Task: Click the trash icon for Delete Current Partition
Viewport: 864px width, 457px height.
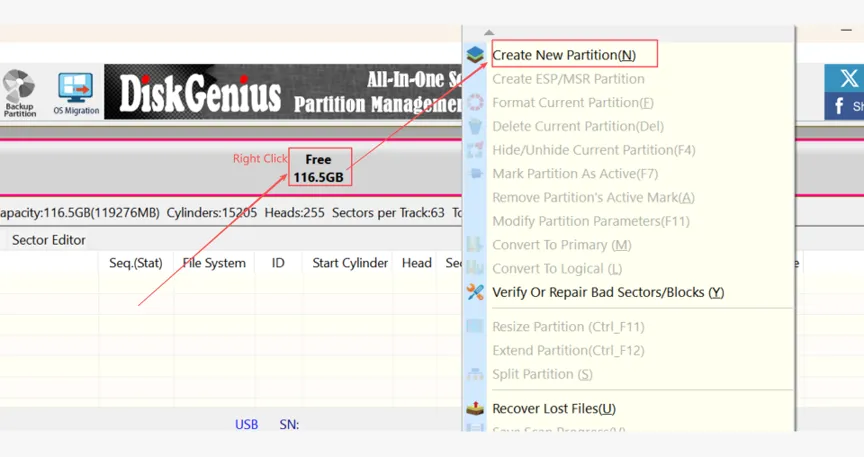Action: [474, 126]
